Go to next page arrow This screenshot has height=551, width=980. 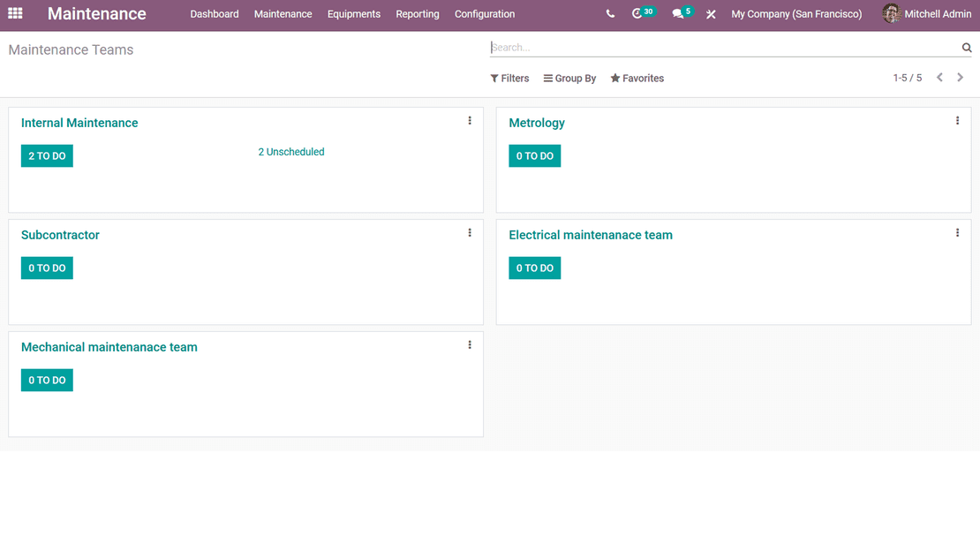961,78
